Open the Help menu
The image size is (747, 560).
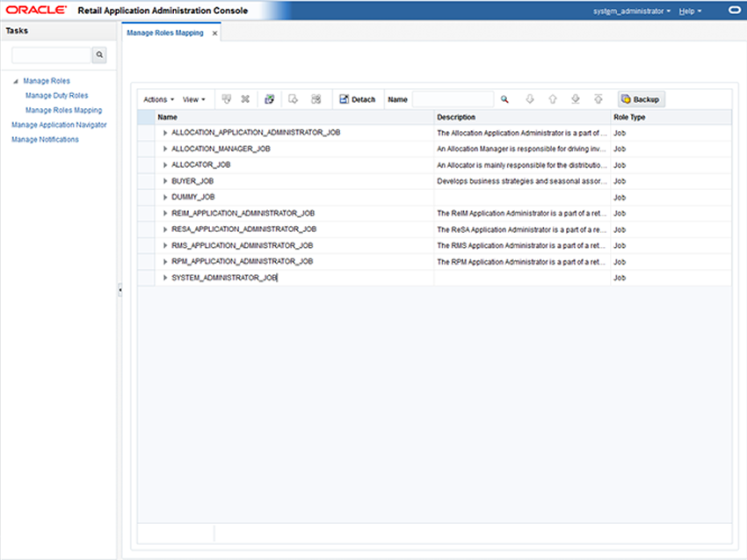[x=690, y=11]
